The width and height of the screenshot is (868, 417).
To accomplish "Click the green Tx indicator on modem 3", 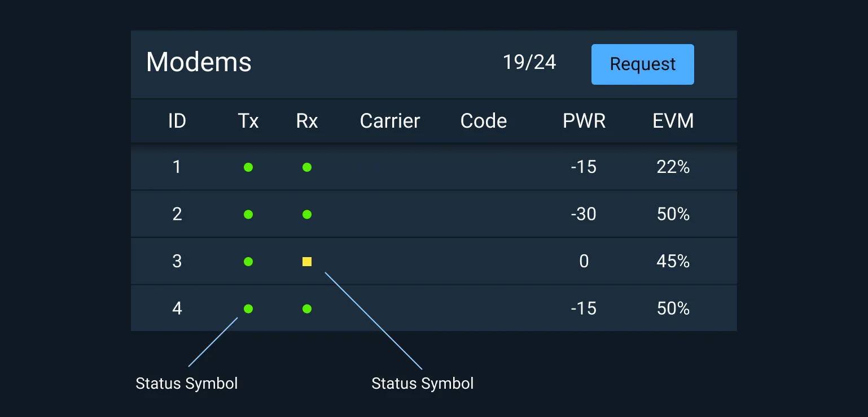I will pyautogui.click(x=248, y=261).
